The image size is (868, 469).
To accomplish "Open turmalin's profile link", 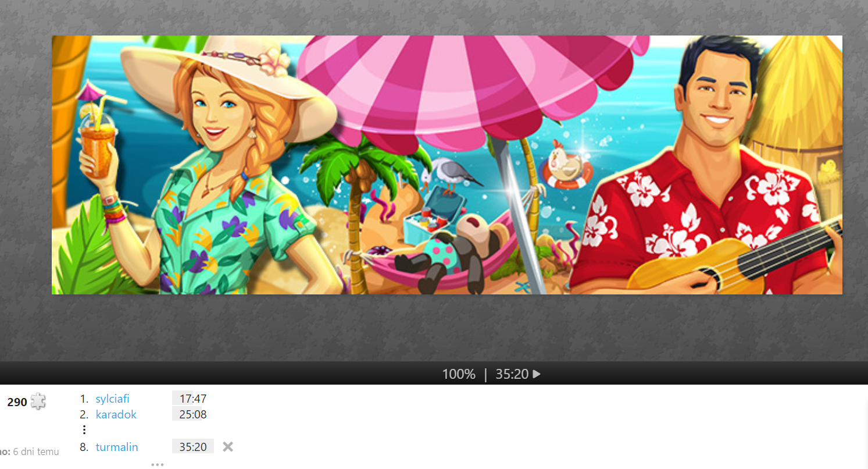I will click(x=117, y=447).
